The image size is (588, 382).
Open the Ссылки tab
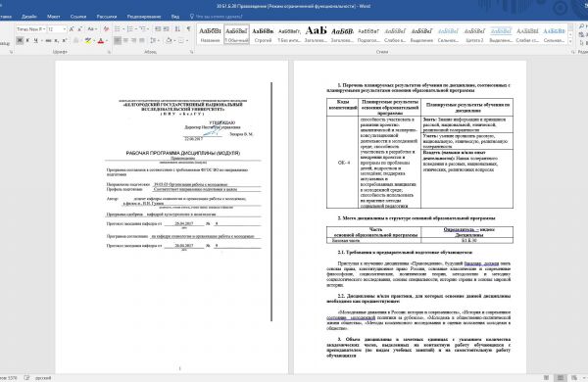click(78, 17)
